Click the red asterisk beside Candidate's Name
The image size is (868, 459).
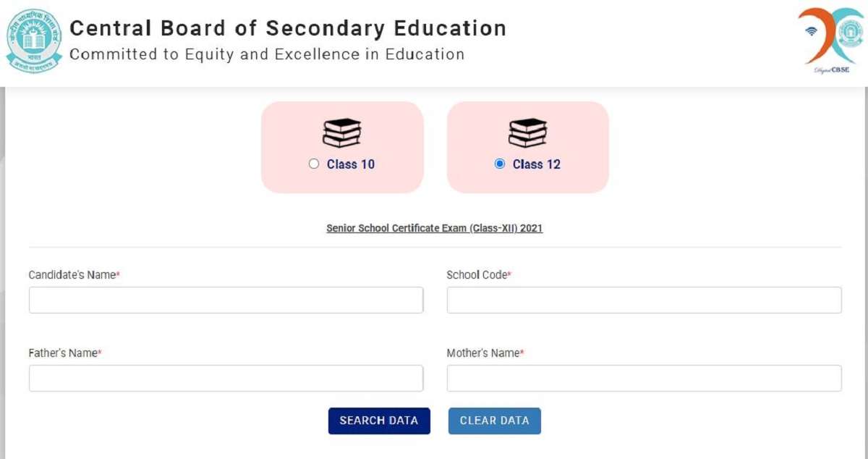coord(117,274)
